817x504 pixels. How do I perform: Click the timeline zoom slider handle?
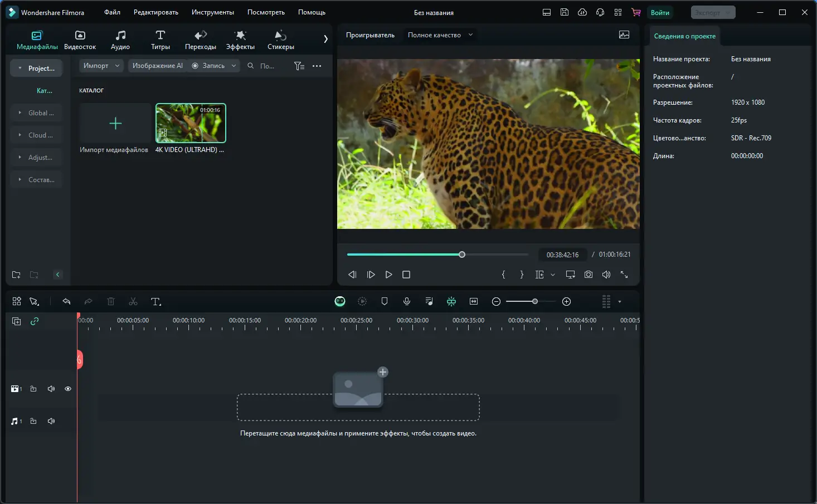535,301
